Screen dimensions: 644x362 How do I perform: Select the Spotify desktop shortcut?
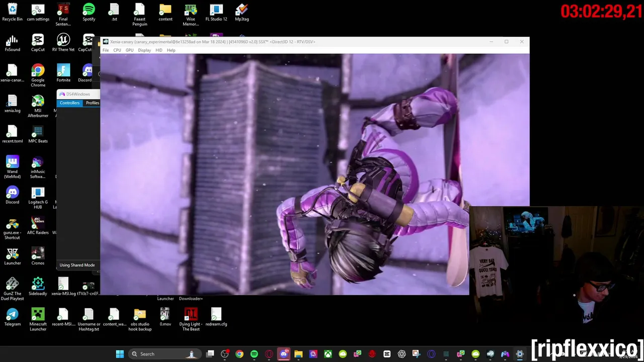tap(89, 13)
